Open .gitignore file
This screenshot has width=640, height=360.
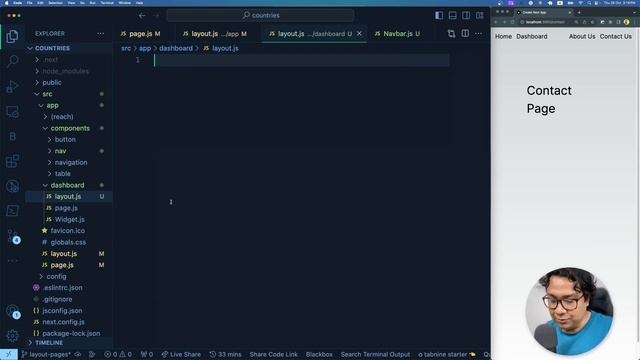[x=57, y=299]
